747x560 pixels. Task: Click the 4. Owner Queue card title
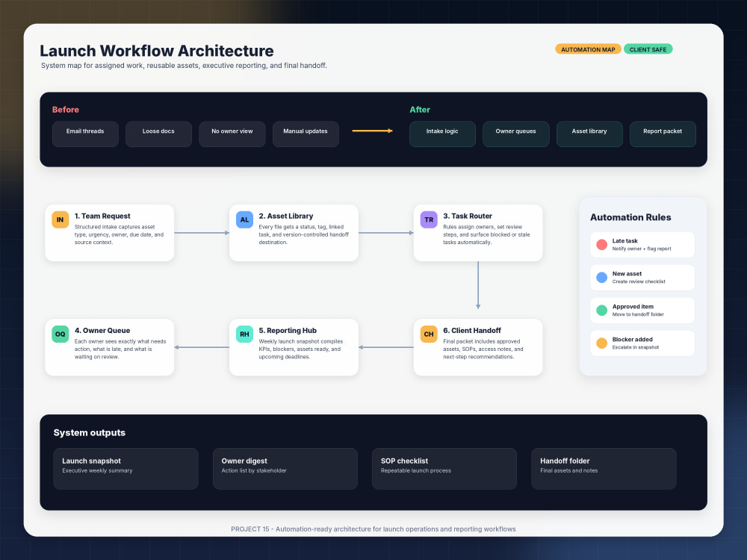click(102, 331)
